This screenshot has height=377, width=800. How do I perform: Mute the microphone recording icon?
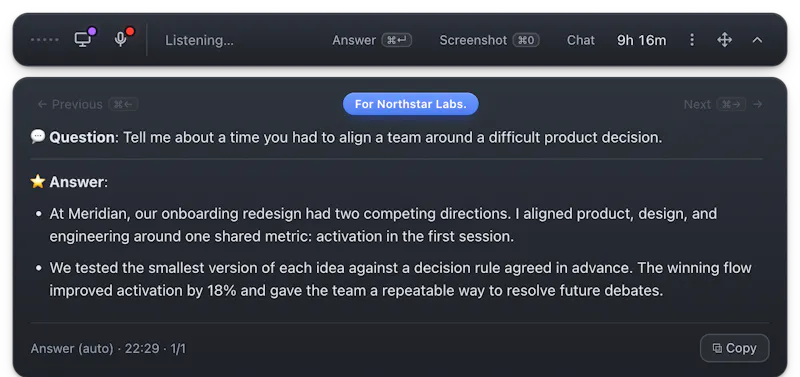coord(121,40)
